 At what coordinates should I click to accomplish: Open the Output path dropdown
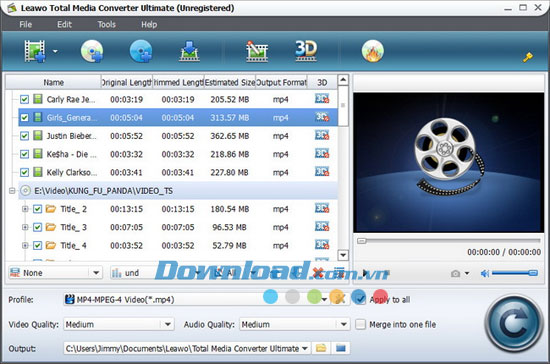187,348
